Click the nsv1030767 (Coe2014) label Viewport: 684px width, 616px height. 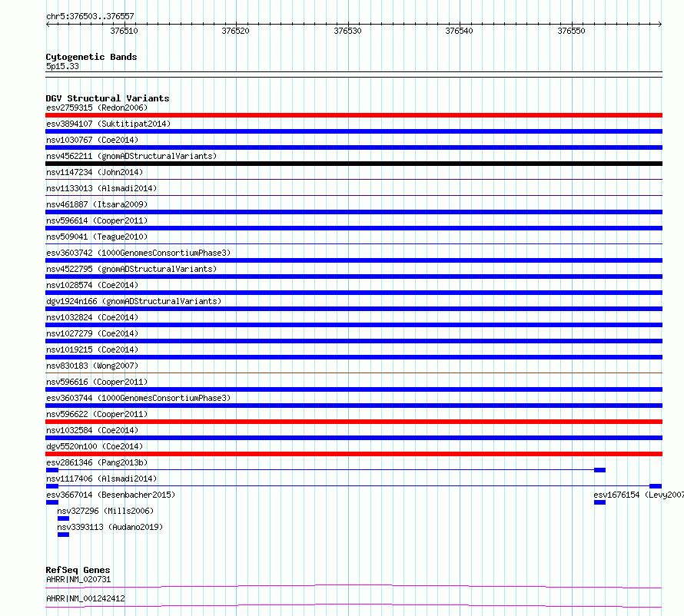click(x=92, y=140)
